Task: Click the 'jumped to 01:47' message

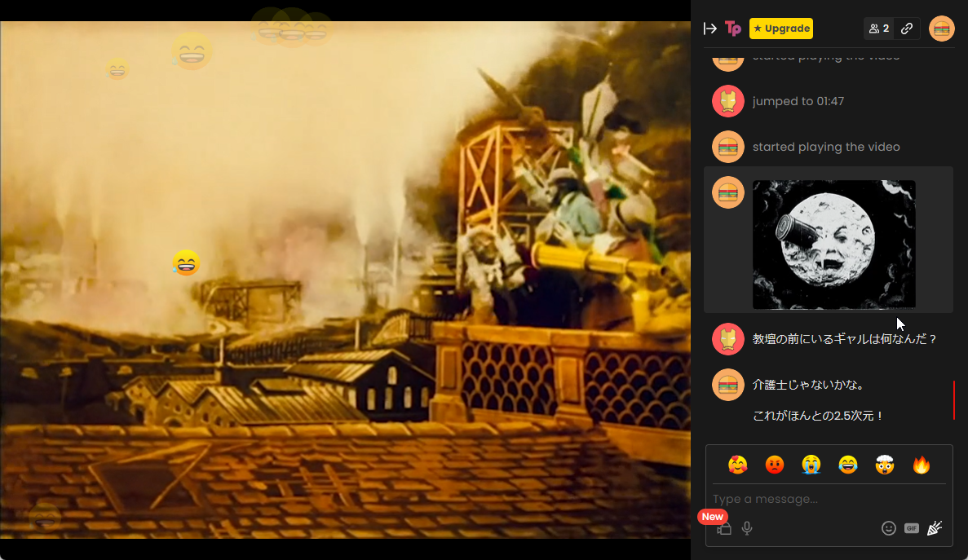Action: click(x=798, y=101)
